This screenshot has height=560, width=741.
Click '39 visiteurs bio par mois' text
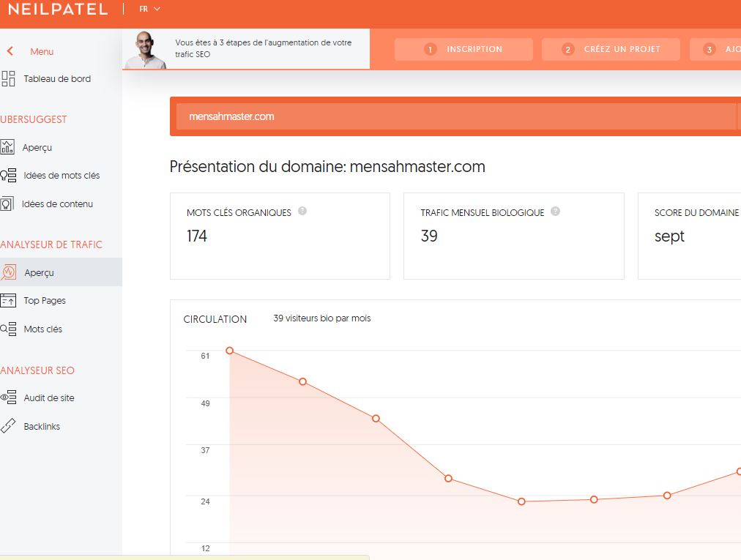click(322, 318)
